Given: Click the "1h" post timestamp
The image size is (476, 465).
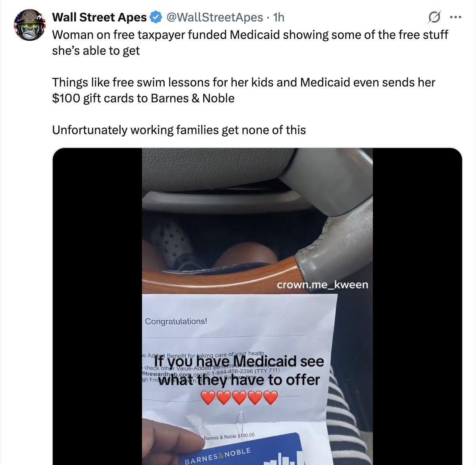Looking at the screenshot, I should (279, 17).
